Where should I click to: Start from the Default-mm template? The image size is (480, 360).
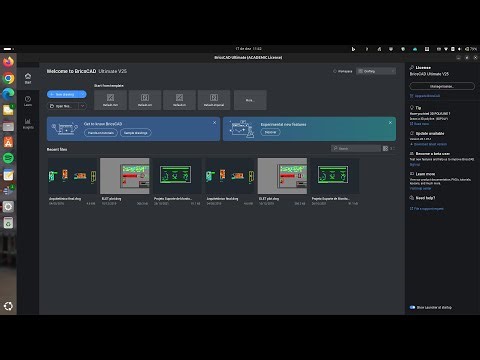point(110,100)
